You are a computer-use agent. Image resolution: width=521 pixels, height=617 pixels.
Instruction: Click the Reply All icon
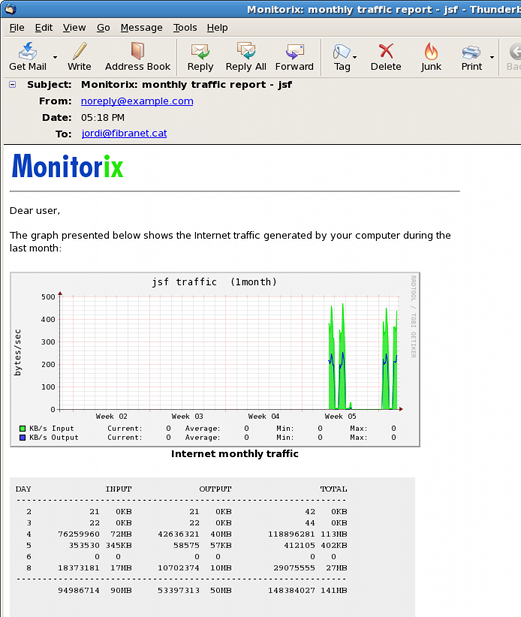click(246, 57)
